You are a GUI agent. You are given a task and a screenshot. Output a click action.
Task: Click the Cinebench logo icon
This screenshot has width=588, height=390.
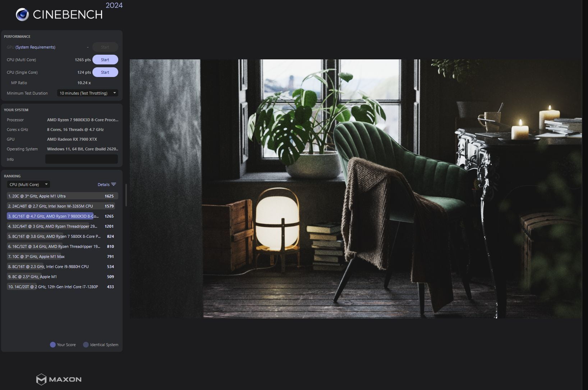click(22, 14)
